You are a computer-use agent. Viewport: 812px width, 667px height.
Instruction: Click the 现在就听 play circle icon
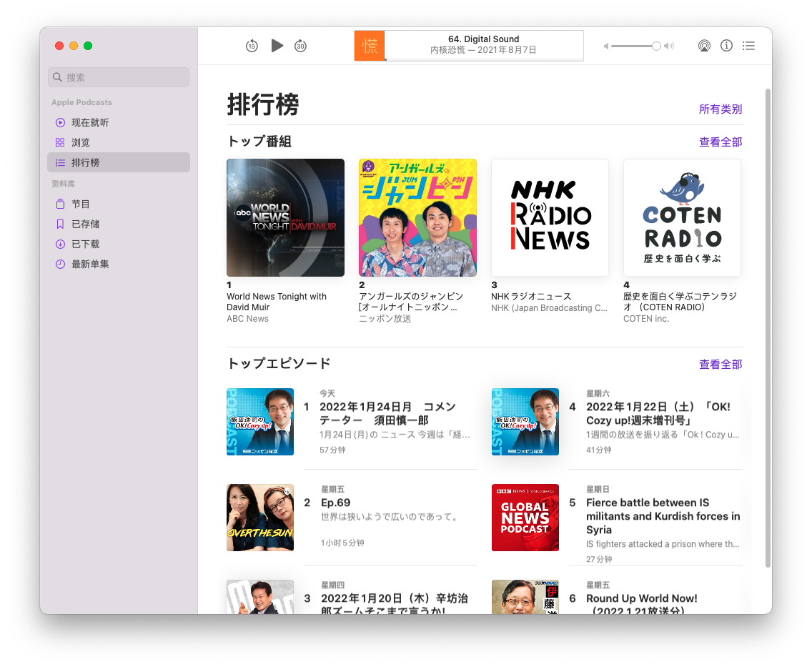point(60,123)
